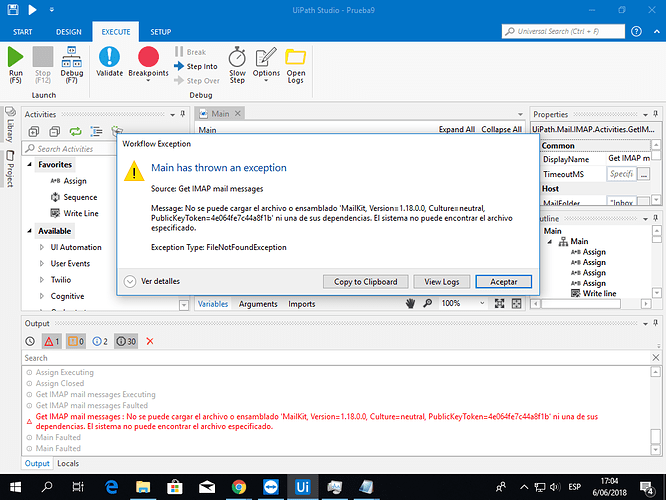
Task: Expand the Cognitive category
Action: (42, 296)
